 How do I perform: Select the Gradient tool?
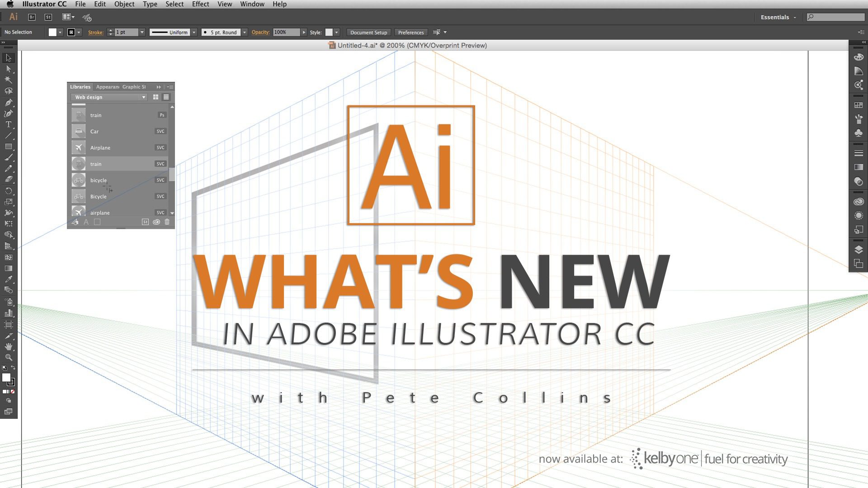tap(8, 268)
